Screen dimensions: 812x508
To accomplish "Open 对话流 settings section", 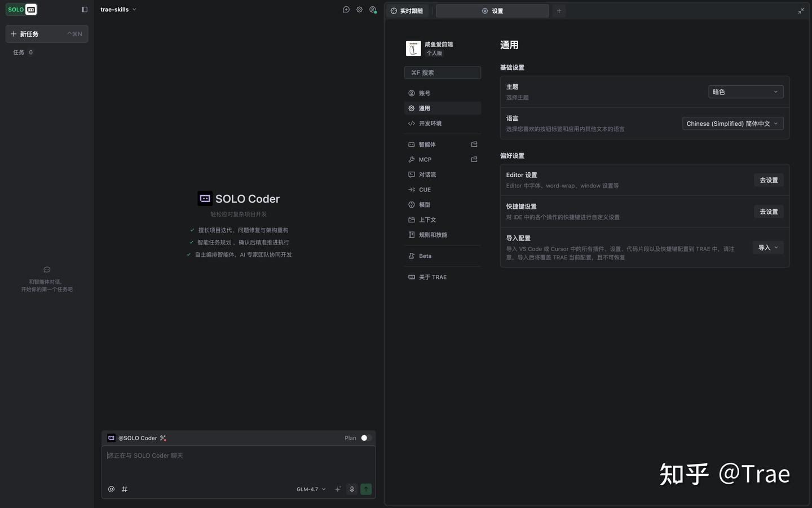I will click(x=443, y=175).
